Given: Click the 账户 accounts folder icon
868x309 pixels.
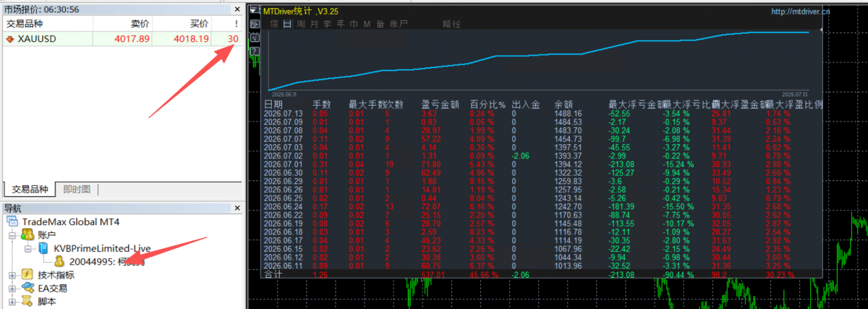Looking at the screenshot, I should point(27,234).
